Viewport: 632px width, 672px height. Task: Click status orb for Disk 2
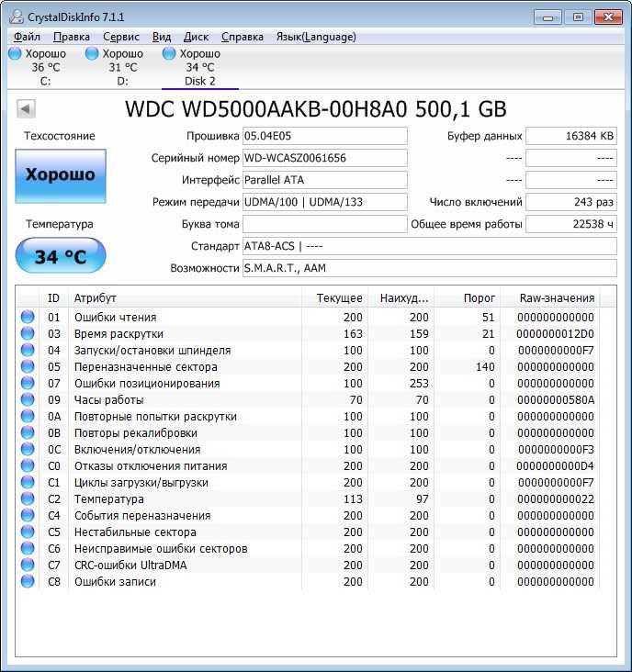(x=169, y=53)
